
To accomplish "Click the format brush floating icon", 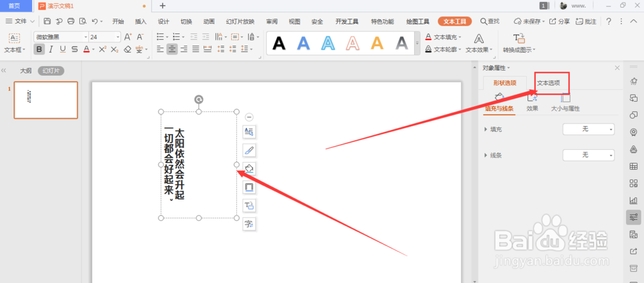I will tap(249, 150).
